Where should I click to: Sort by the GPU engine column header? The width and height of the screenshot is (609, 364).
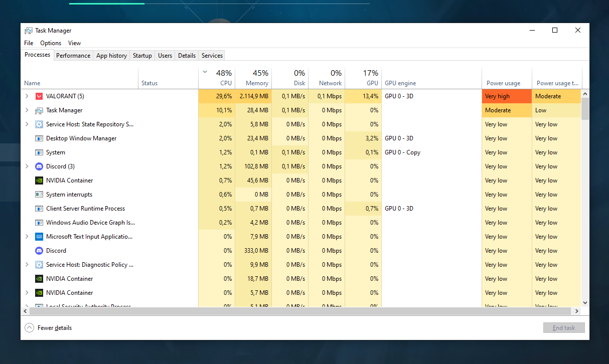coord(431,79)
